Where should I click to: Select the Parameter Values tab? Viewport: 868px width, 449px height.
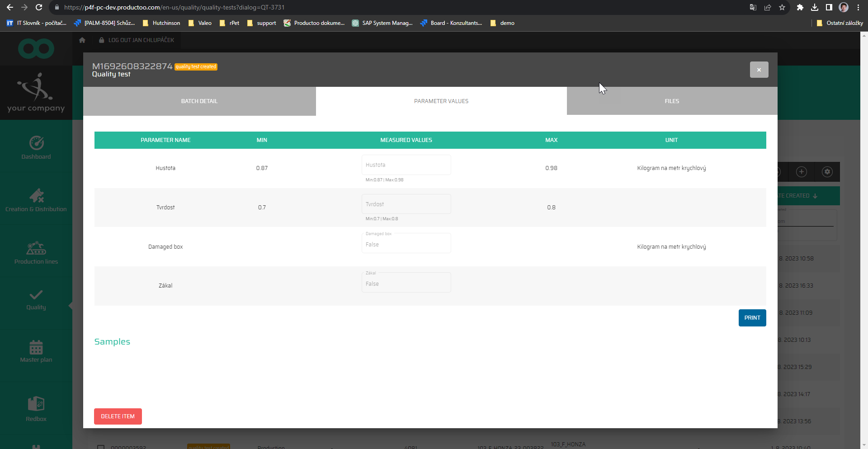(x=441, y=101)
